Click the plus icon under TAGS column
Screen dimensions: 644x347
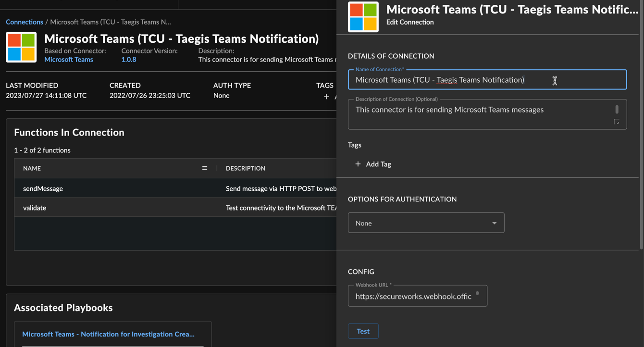tap(326, 97)
